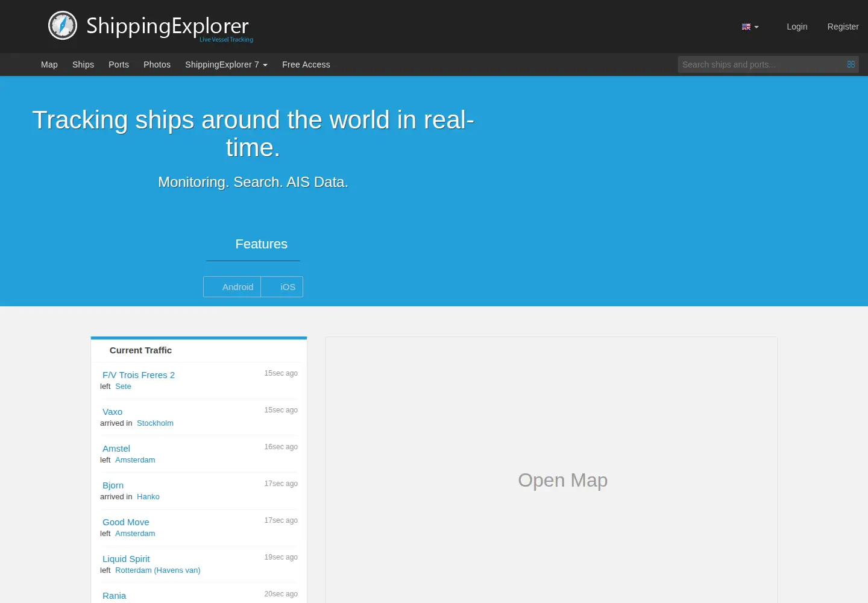Screen dimensions: 868x603
Task: Choose the iOS app button
Action: [x=282, y=287]
